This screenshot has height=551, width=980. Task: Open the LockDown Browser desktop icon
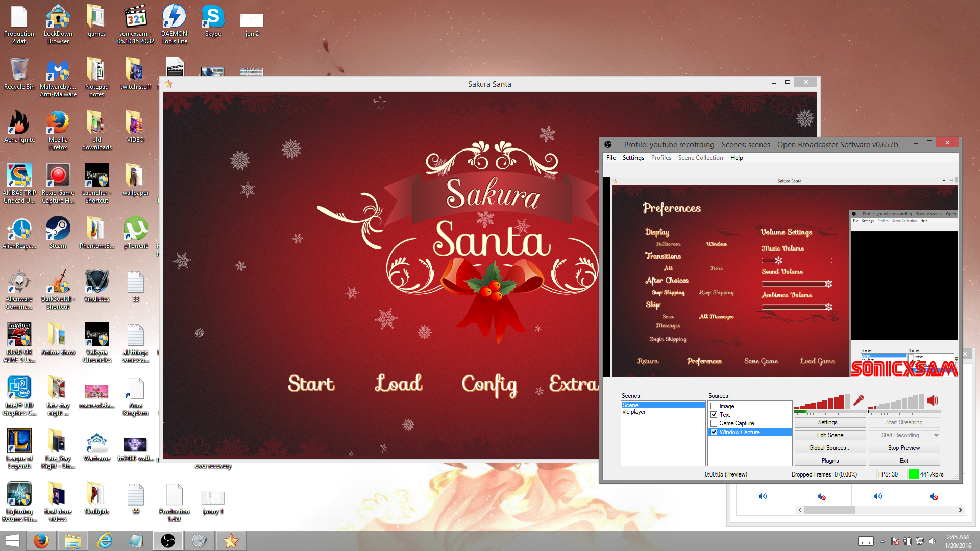(x=58, y=24)
